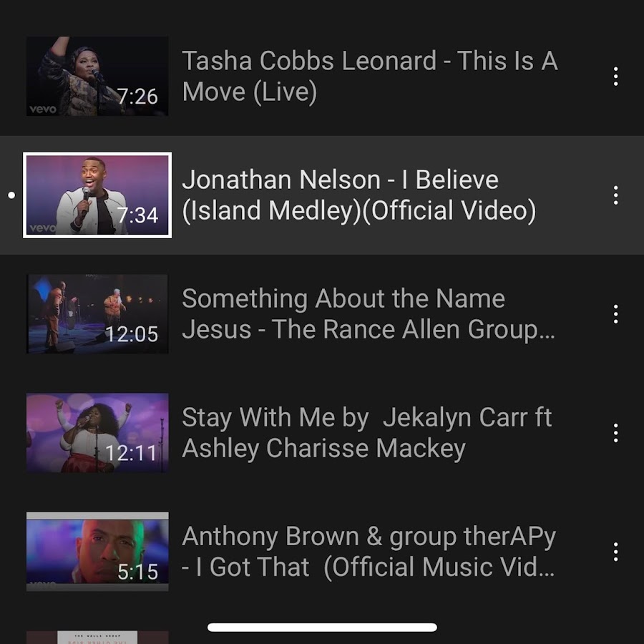This screenshot has height=644, width=644.
Task: Open options menu for Anthony Brown video
Action: click(615, 552)
